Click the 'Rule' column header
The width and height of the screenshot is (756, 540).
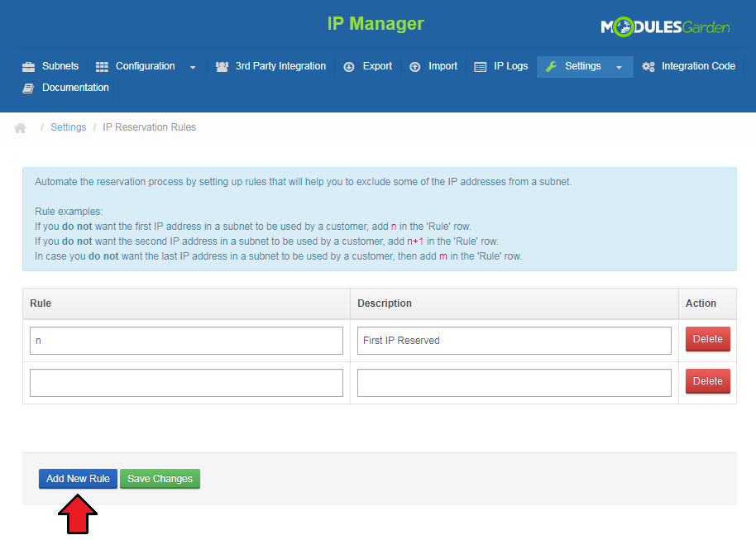pyautogui.click(x=41, y=303)
